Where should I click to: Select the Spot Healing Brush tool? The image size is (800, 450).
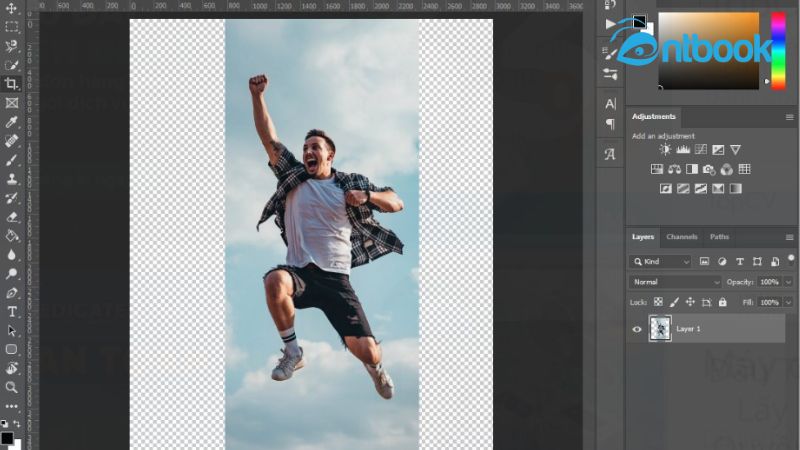(x=11, y=140)
